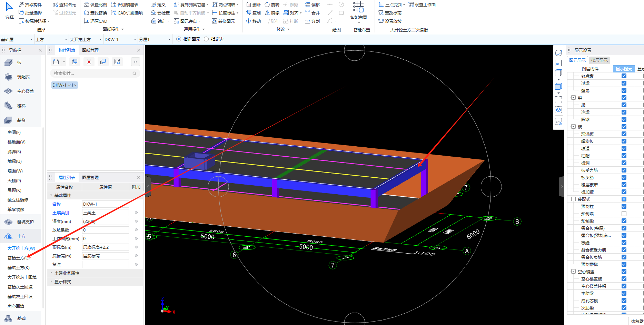Toggle 连梁 display checkbox
Viewport: 644px width, 325px height.
pos(624,112)
